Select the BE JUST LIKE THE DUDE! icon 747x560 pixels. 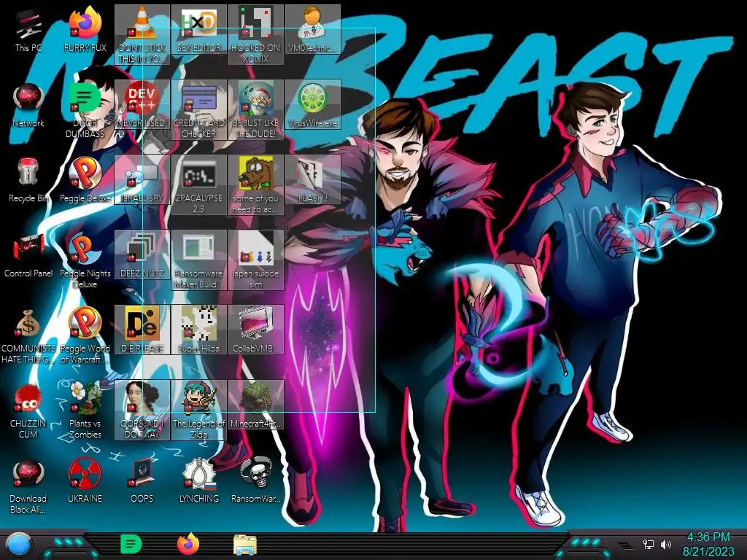click(x=256, y=108)
